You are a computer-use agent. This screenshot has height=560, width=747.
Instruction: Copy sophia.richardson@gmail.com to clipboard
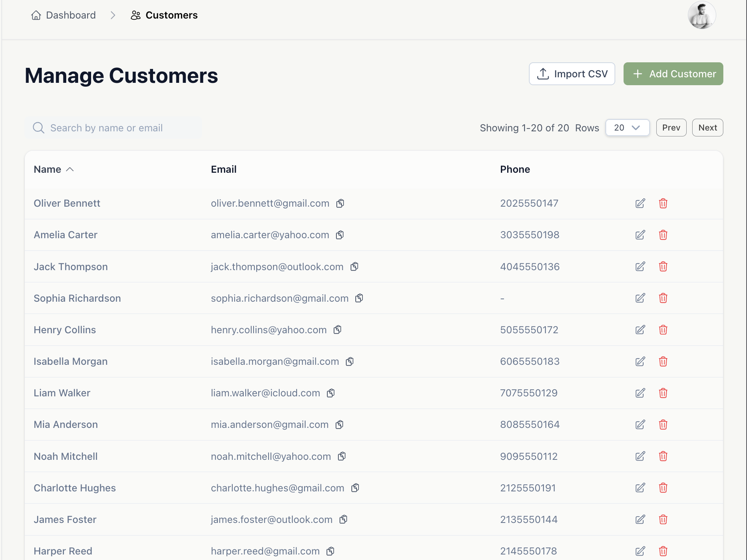(x=359, y=298)
